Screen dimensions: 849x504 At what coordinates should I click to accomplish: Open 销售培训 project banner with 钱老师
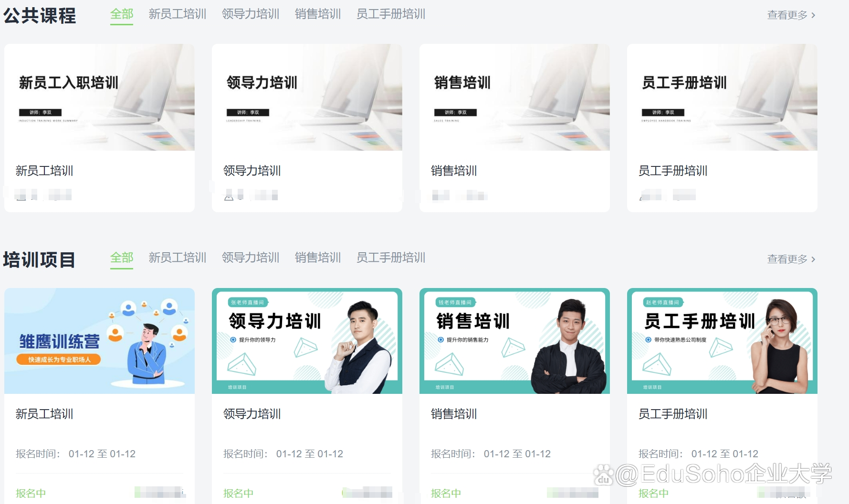[x=514, y=341]
